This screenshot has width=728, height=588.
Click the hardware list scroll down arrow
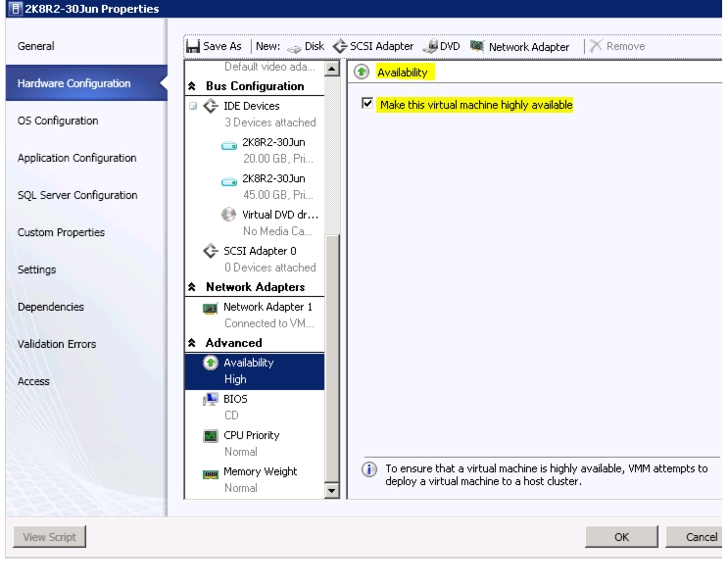(x=332, y=490)
